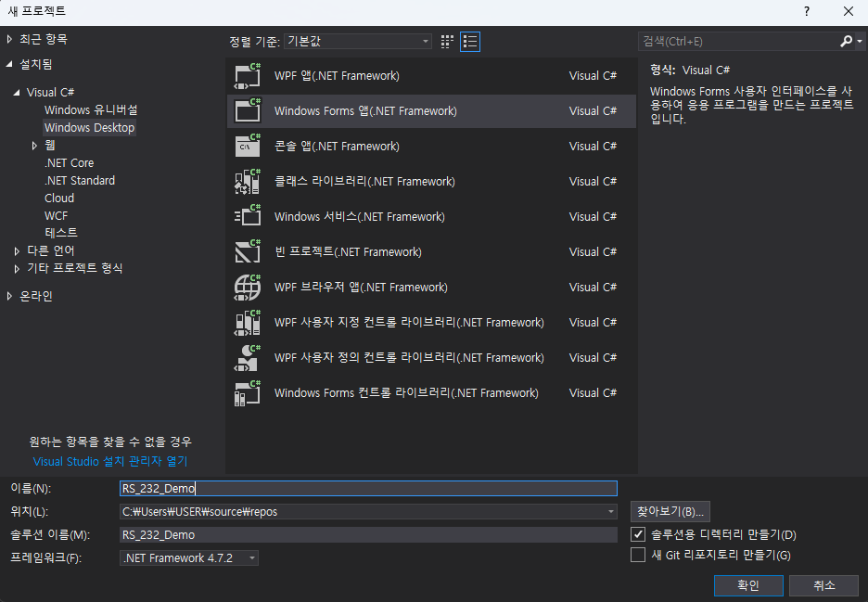This screenshot has height=602, width=868.
Task: Click the Class Library (클래스 라이브러리) icon
Action: tap(247, 182)
